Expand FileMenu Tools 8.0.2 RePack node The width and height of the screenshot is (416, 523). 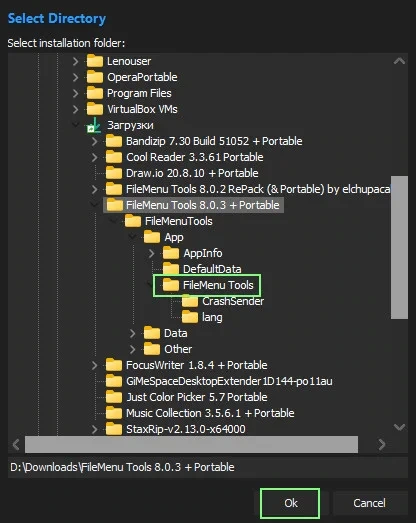95,189
